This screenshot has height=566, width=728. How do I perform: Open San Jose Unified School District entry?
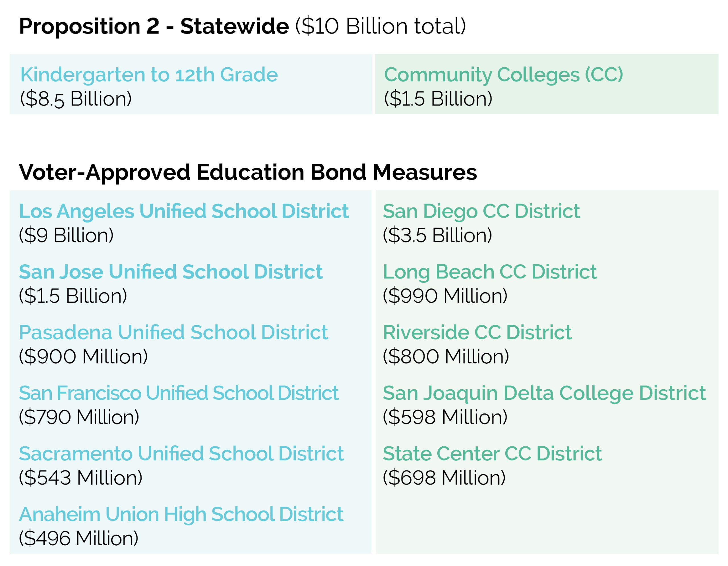coord(171,272)
